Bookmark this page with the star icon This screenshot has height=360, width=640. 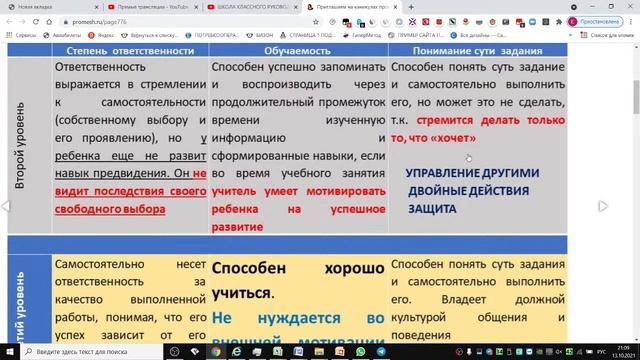click(x=316, y=22)
